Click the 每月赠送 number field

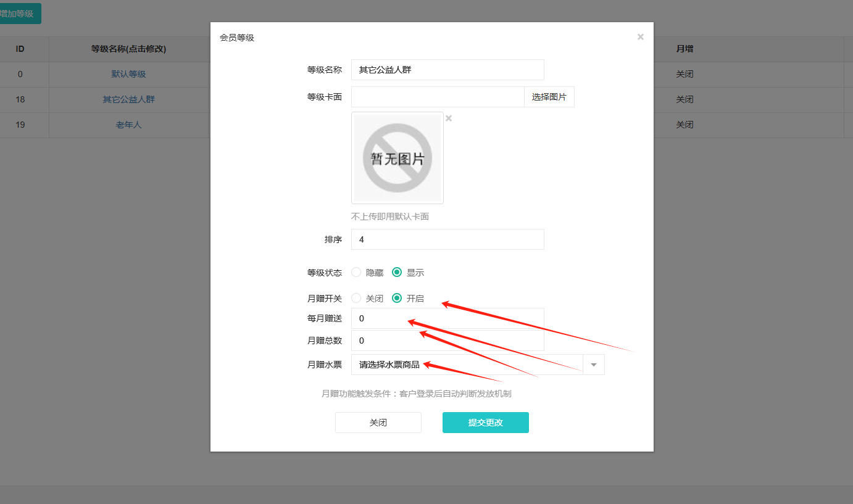tap(447, 318)
